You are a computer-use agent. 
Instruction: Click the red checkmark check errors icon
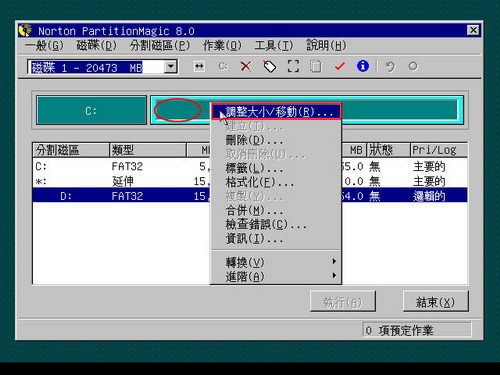339,66
